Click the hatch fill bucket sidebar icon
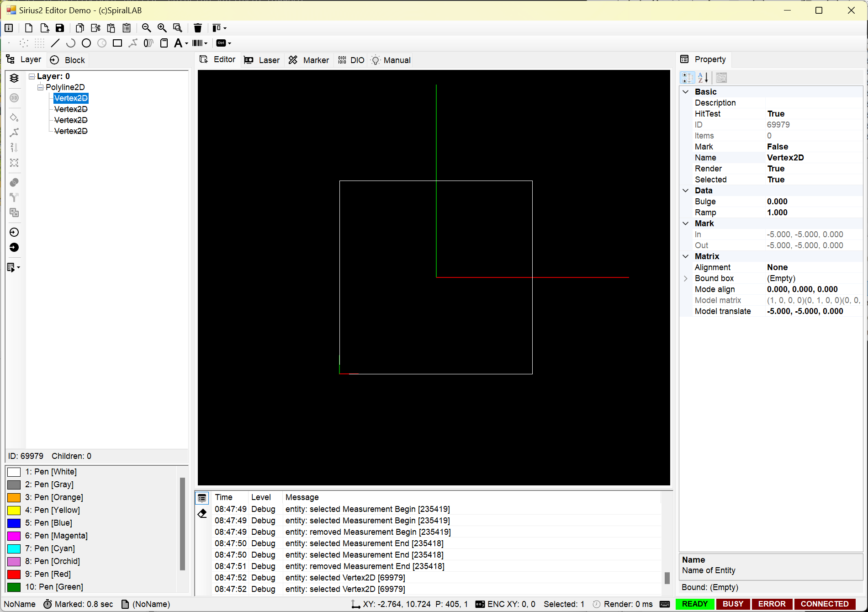The width and height of the screenshot is (868, 612). click(x=14, y=117)
